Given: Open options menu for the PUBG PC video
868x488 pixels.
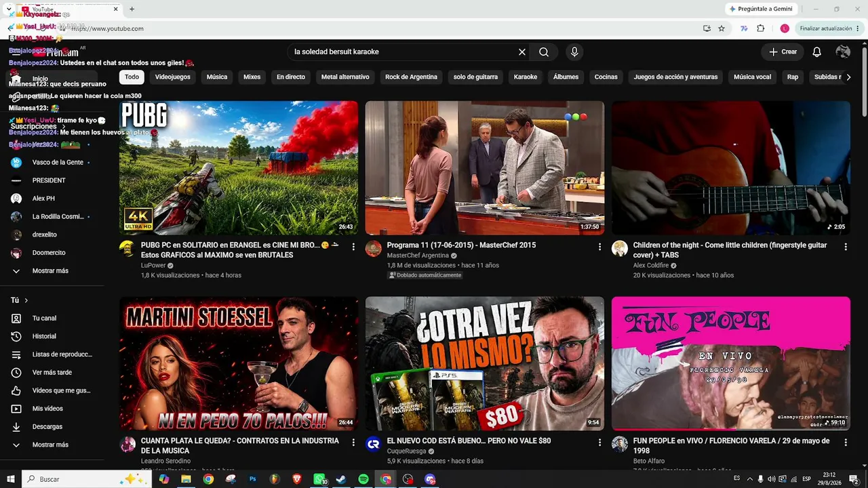Looking at the screenshot, I should click(x=353, y=247).
